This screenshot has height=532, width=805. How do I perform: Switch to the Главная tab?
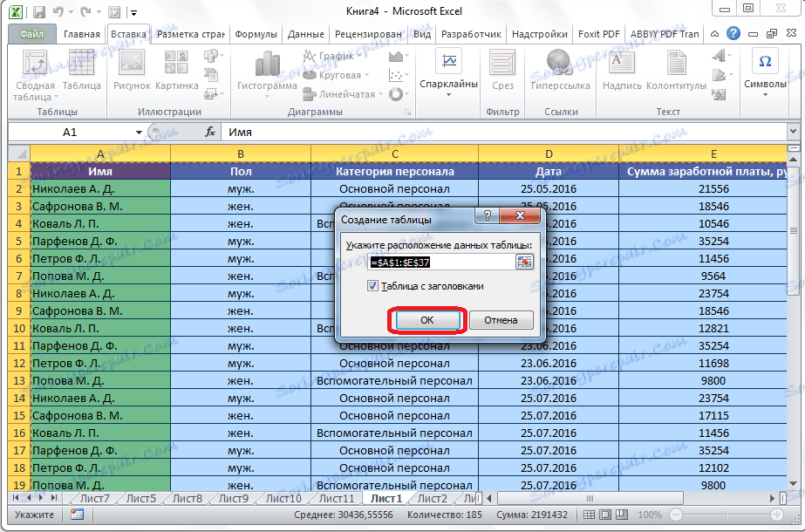coord(82,34)
